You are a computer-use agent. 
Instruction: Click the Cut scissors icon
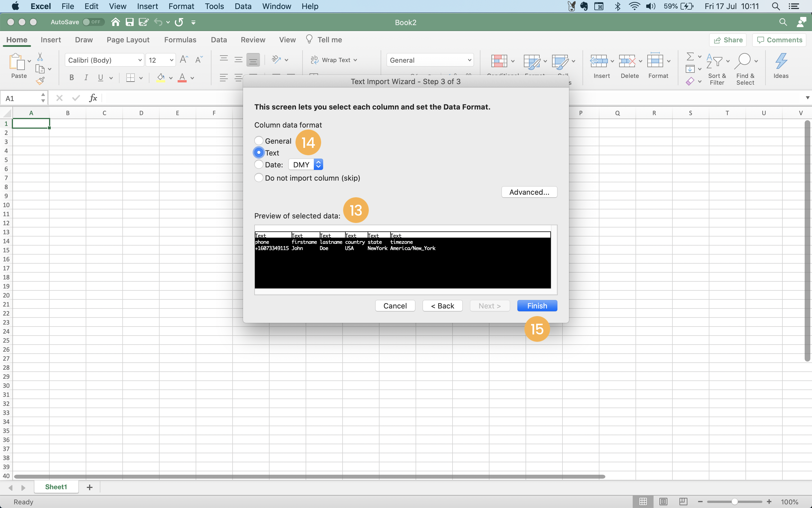(40, 56)
